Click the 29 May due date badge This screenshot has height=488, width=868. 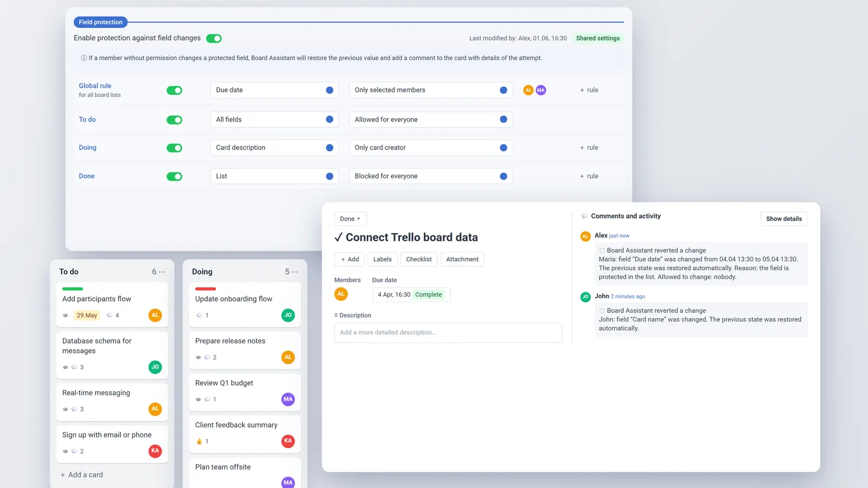pyautogui.click(x=87, y=315)
